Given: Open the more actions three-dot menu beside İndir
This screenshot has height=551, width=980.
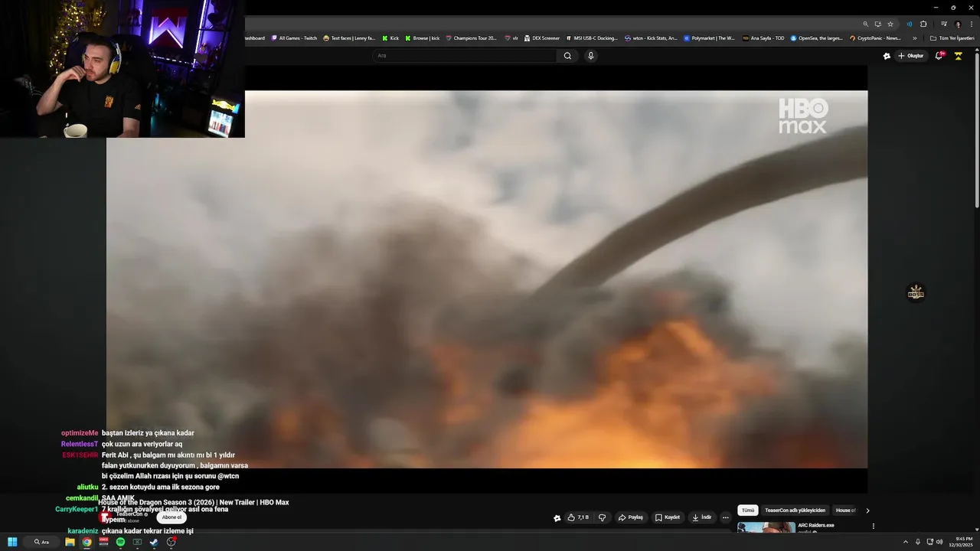Looking at the screenshot, I should click(x=726, y=517).
